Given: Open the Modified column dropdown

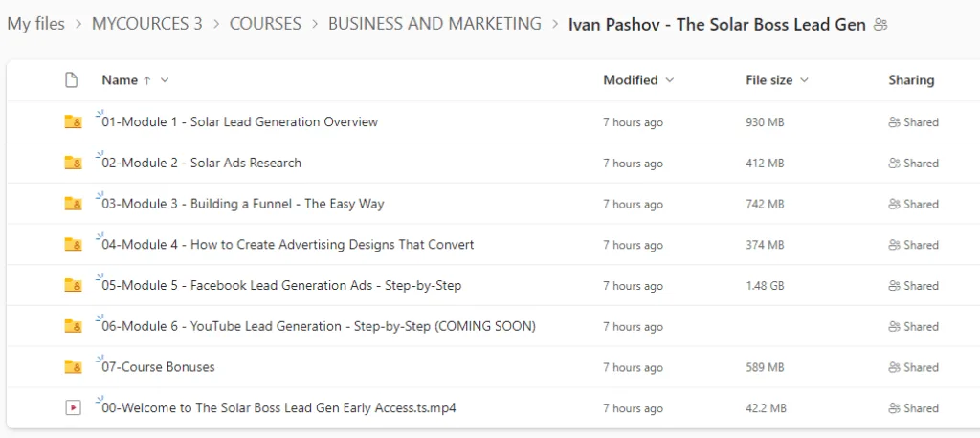Looking at the screenshot, I should click(669, 80).
